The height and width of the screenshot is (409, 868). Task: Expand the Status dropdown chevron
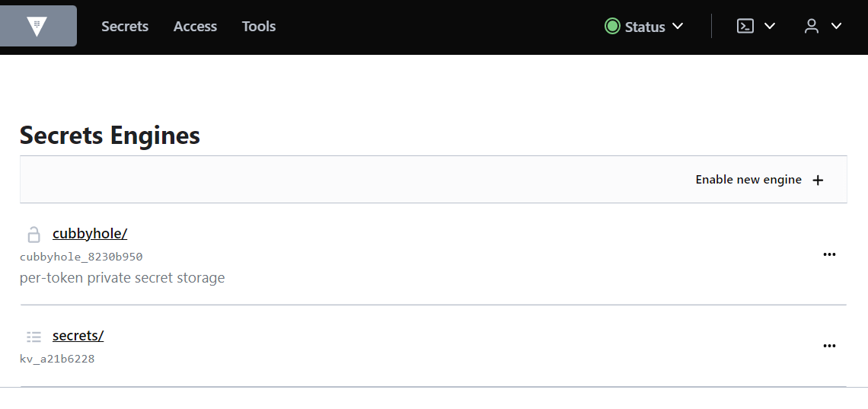coord(678,26)
